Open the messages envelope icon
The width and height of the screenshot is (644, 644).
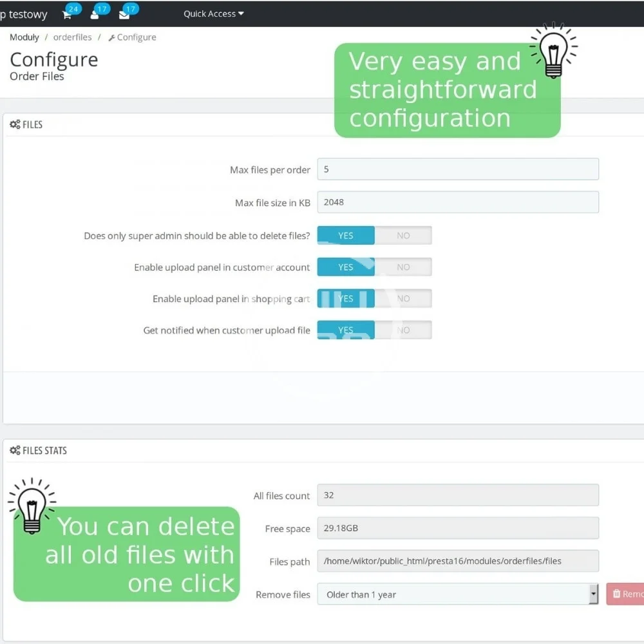(x=124, y=14)
